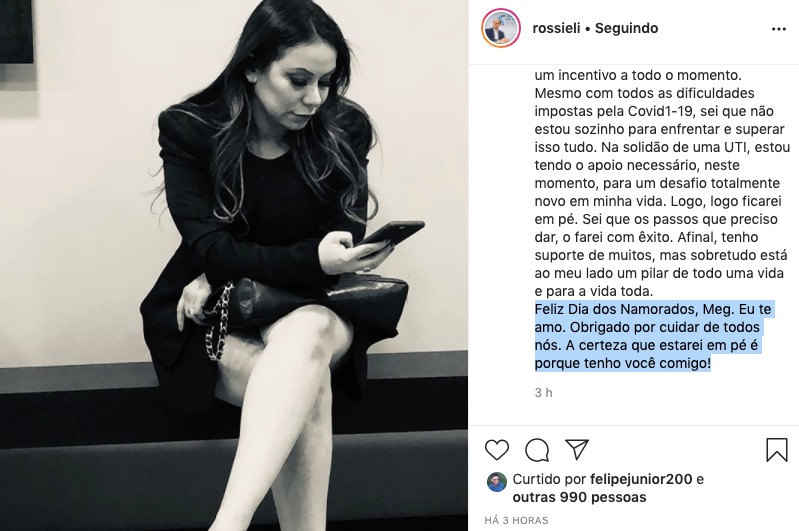Image resolution: width=799 pixels, height=531 pixels.
Task: Open comments with the speech bubble icon
Action: click(x=537, y=450)
